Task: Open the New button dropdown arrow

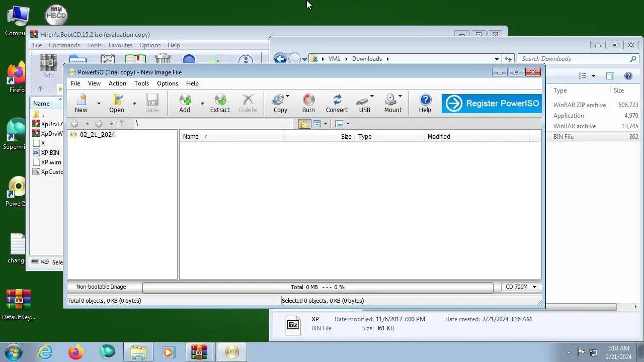Action: pos(99,103)
